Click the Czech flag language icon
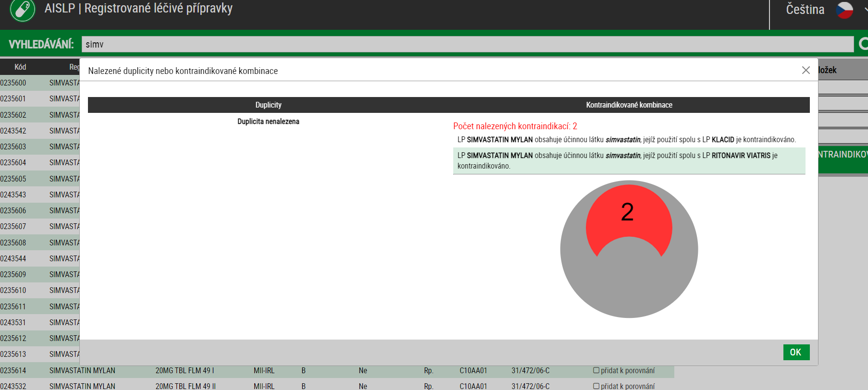The width and height of the screenshot is (868, 390). click(x=844, y=10)
